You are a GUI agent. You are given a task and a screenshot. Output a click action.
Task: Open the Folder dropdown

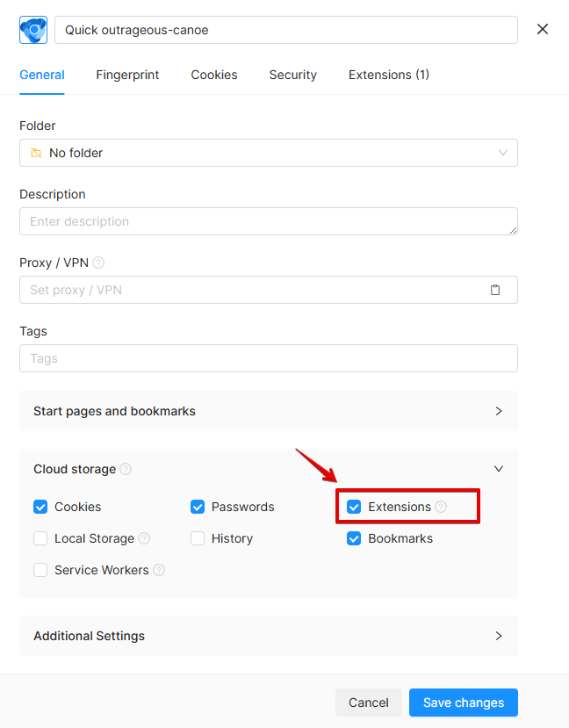(x=269, y=153)
